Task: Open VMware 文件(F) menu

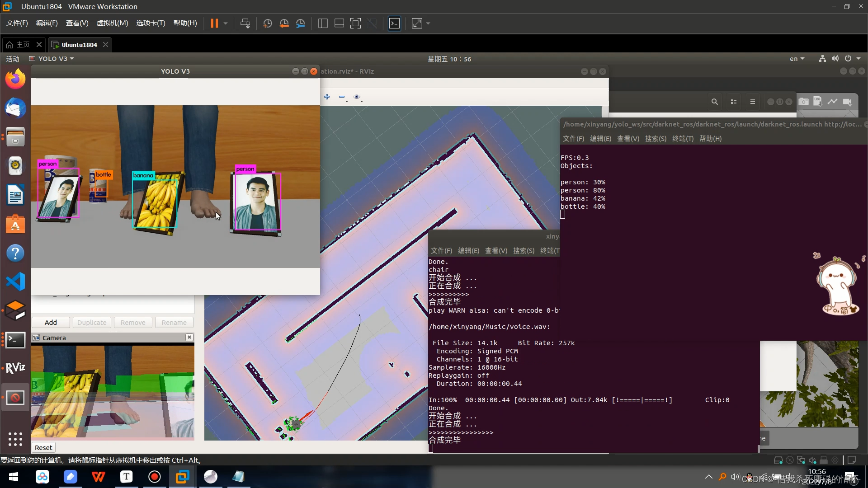Action: click(x=17, y=23)
